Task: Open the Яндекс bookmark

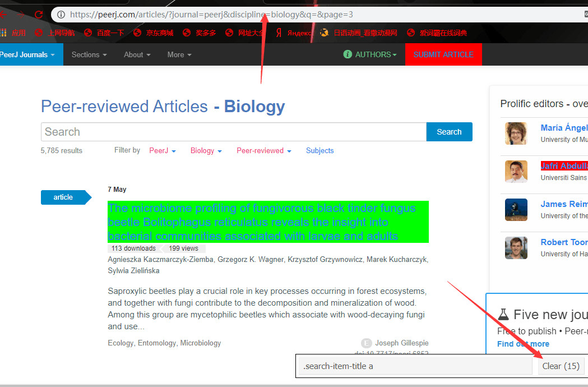Action: coord(294,33)
